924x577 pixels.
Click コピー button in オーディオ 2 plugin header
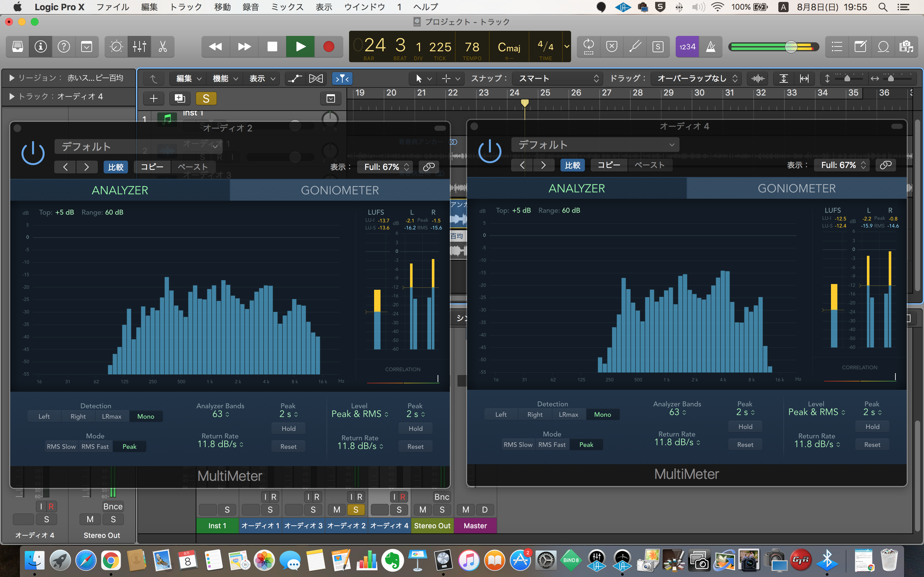tap(152, 167)
